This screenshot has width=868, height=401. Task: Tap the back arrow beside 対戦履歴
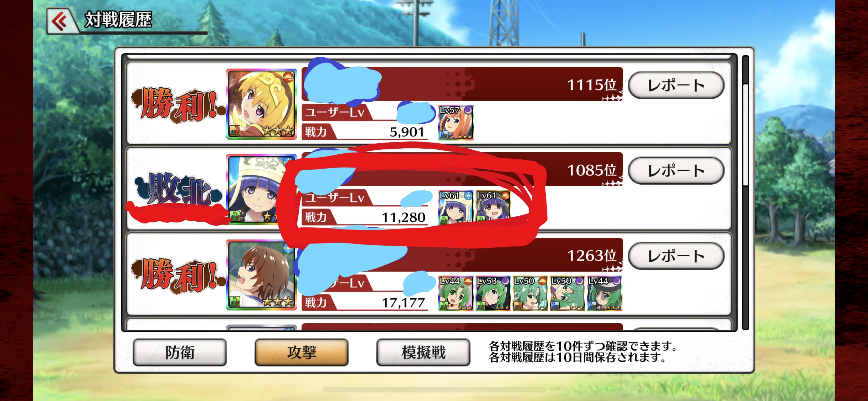click(61, 21)
